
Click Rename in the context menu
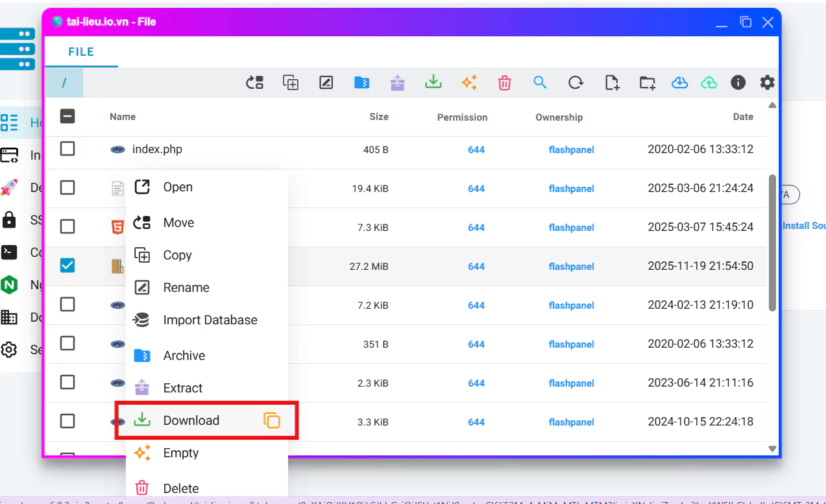(186, 287)
